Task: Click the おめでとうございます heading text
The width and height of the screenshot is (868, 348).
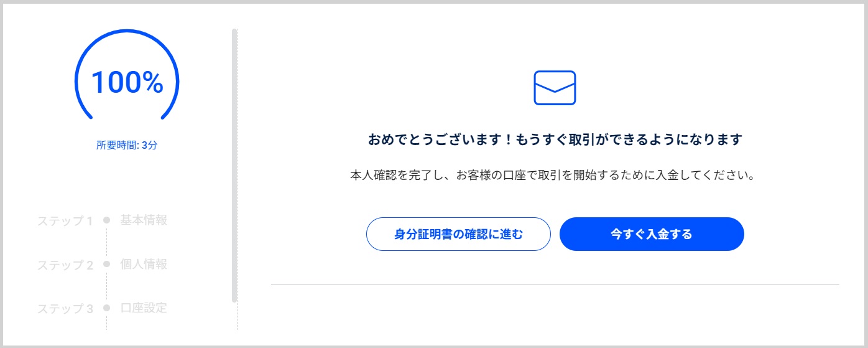Action: tap(555, 139)
